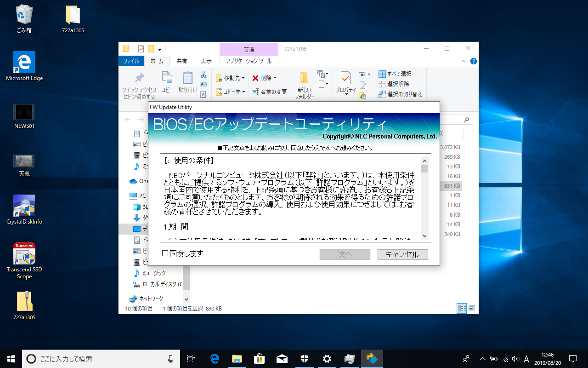Open the Windows Start menu
Screen dimensions: 588x368
tap(11, 359)
